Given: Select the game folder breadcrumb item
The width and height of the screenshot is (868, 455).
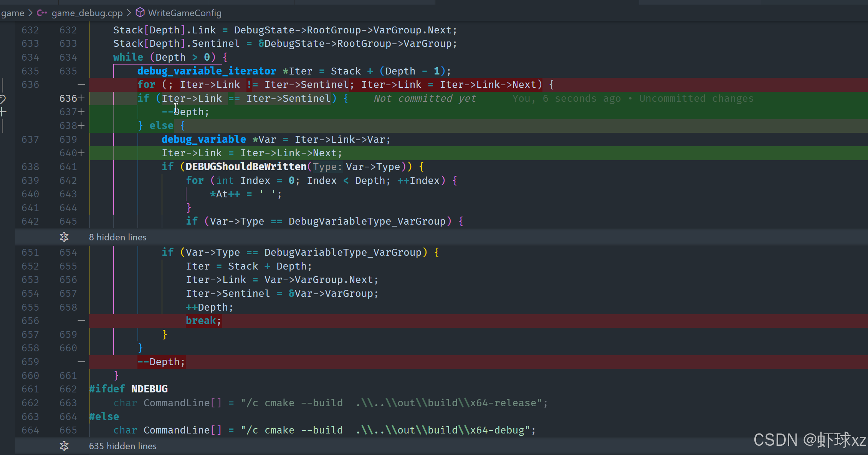Looking at the screenshot, I should click(x=12, y=13).
